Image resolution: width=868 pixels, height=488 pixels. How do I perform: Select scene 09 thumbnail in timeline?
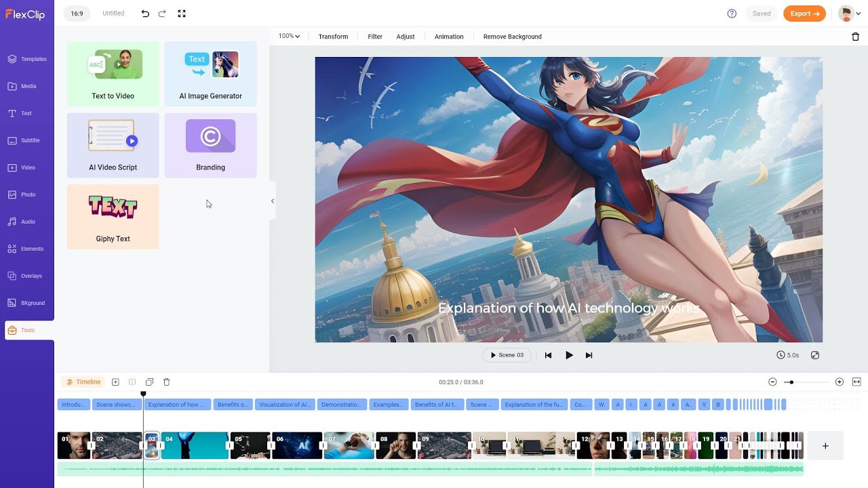444,445
